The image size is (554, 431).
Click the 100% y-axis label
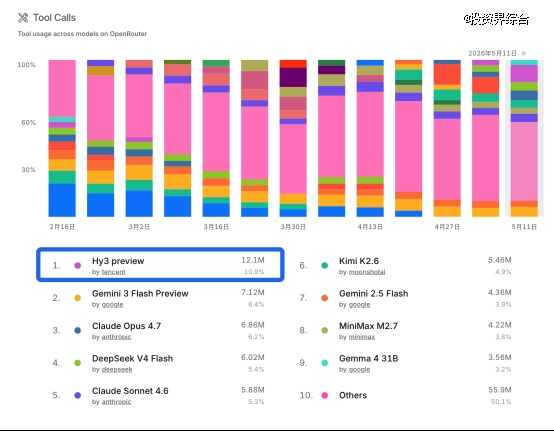[26, 65]
